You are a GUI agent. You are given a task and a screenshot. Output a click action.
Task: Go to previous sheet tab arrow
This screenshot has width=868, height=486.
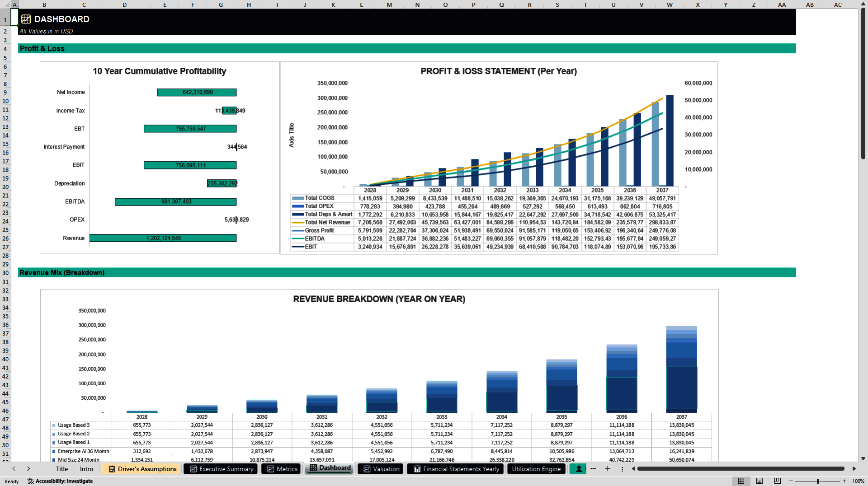point(14,469)
